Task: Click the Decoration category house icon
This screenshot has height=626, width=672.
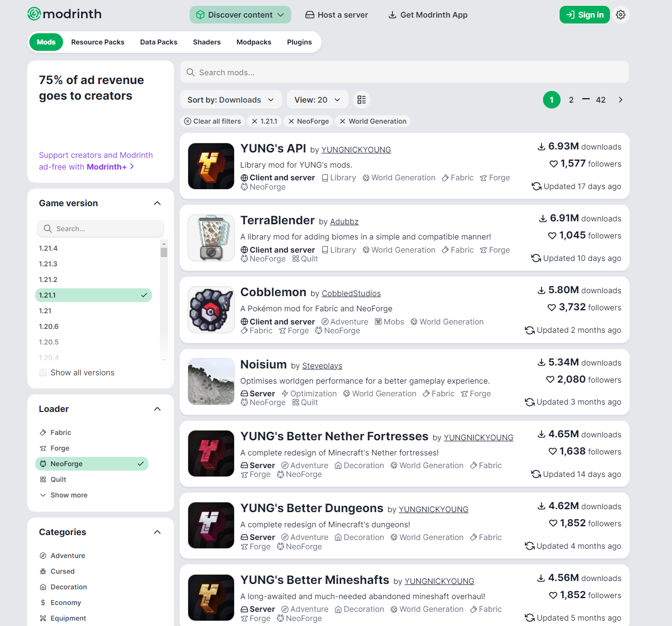Action: [x=43, y=587]
